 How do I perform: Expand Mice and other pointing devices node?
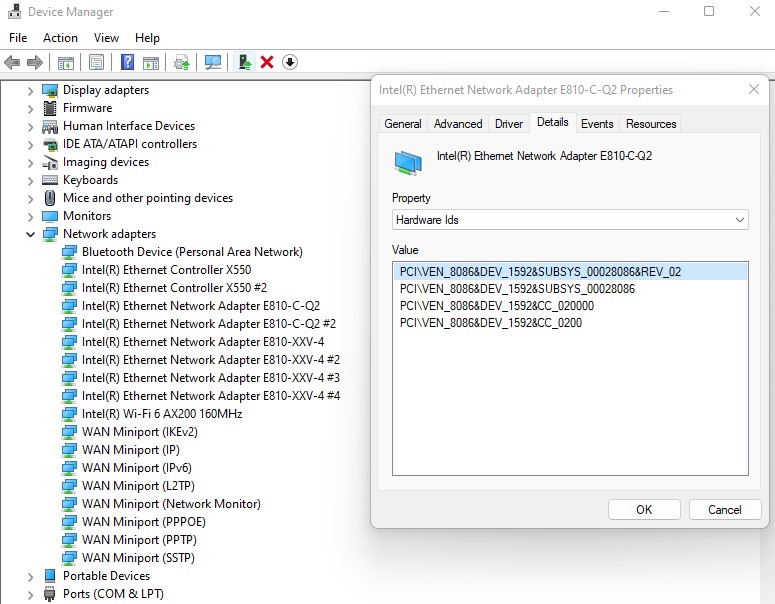tap(31, 199)
